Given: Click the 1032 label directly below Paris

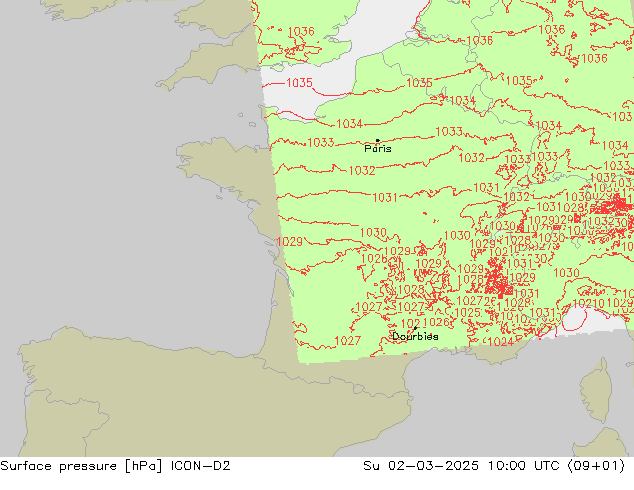Looking at the screenshot, I should pos(362,170).
